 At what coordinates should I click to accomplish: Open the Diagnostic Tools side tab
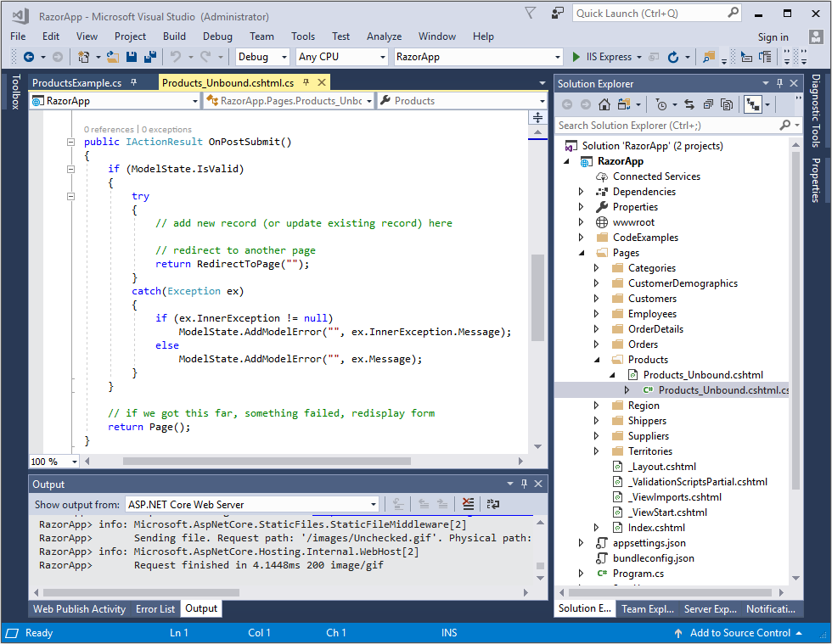[816, 110]
